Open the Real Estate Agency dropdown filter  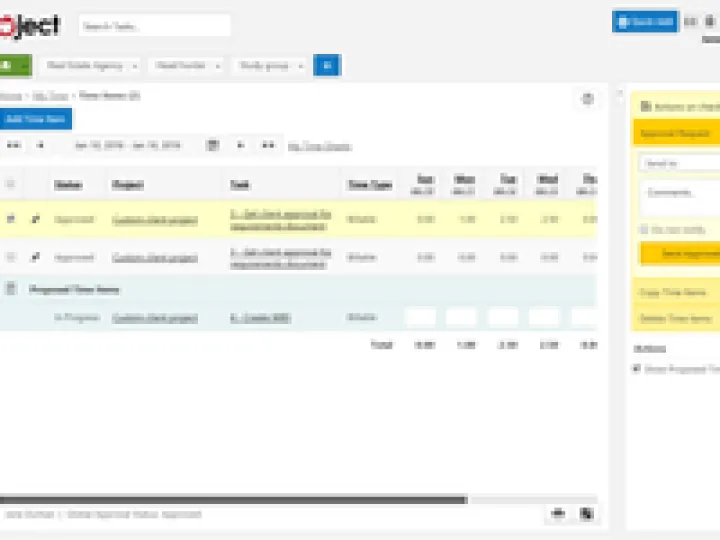[90, 65]
